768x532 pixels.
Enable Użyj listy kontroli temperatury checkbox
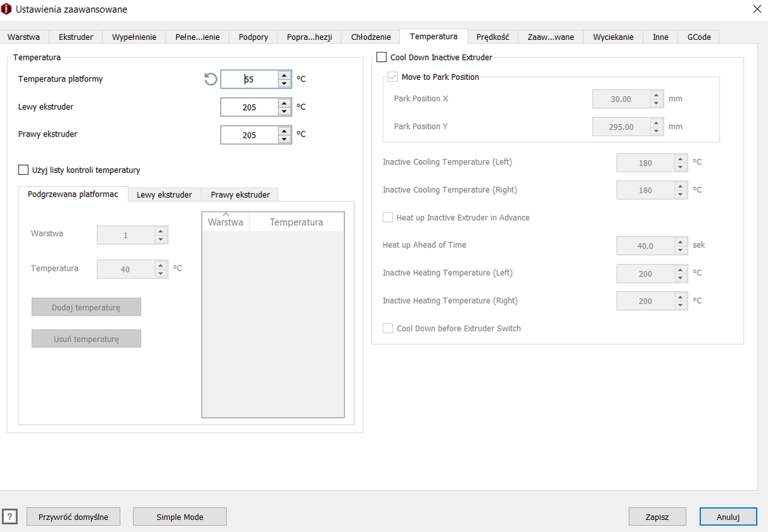pyautogui.click(x=23, y=170)
